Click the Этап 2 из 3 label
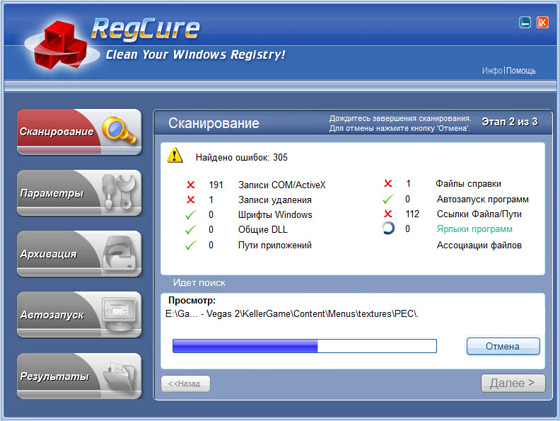The height and width of the screenshot is (421, 560). (509, 122)
